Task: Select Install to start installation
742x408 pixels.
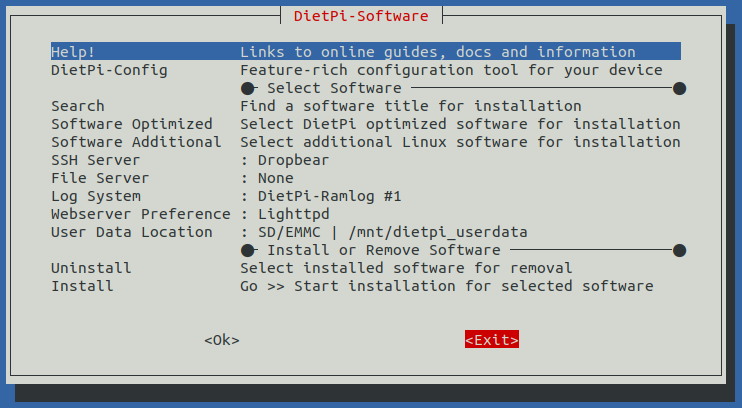Action: (82, 286)
